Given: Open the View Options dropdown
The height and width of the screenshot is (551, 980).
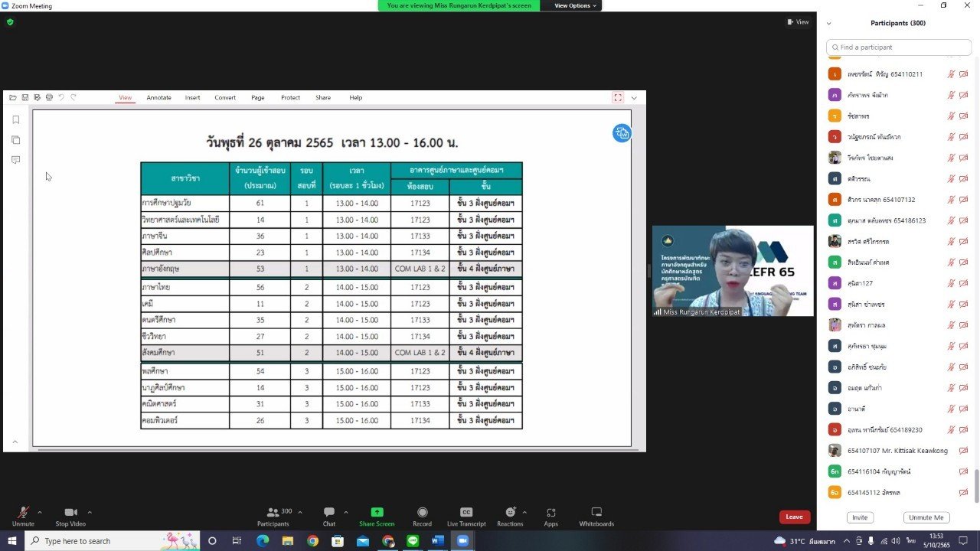Looking at the screenshot, I should click(575, 5).
